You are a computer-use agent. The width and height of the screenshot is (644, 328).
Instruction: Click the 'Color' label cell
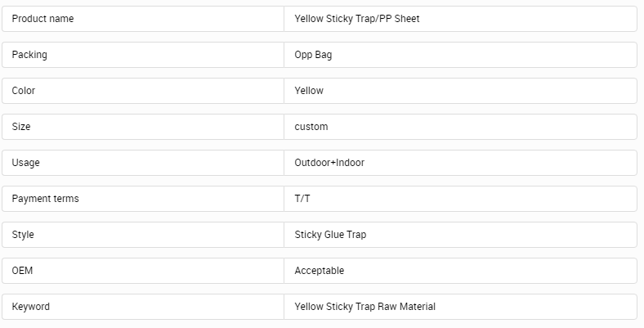pyautogui.click(x=24, y=91)
